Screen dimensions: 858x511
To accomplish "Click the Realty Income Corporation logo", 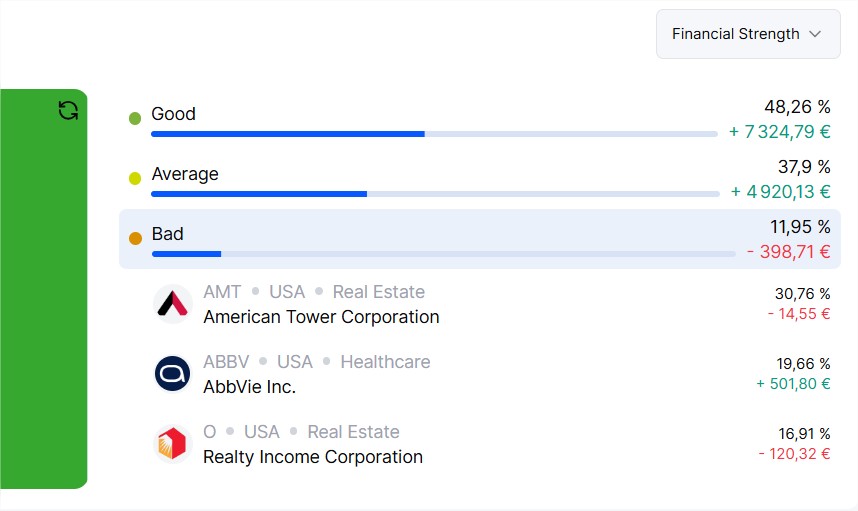I will [x=172, y=444].
